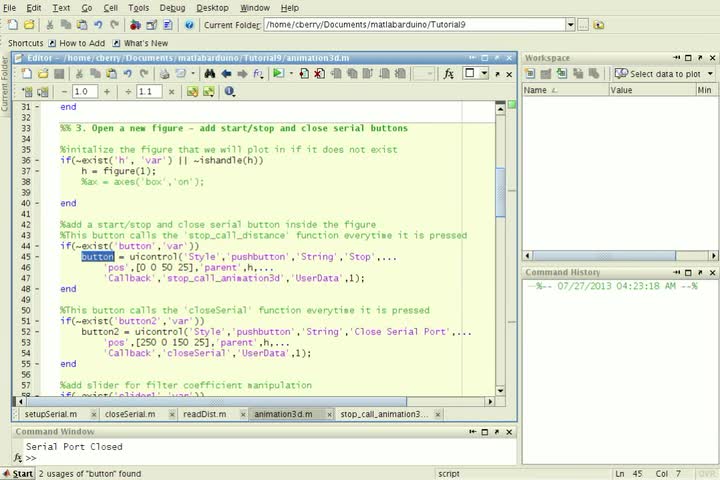Screen dimensions: 720x480
Task: Go up one folder level icon
Action: pyautogui.click(x=598, y=25)
